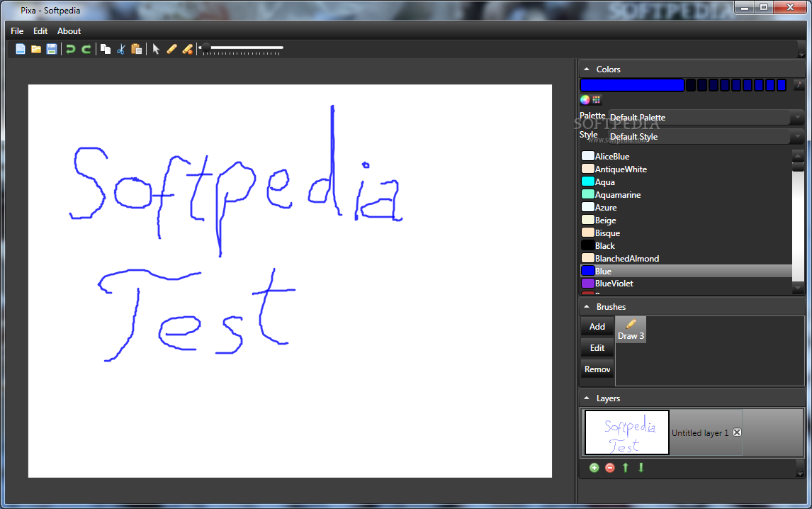Open the color wheel picker
Screen dimensions: 812x509
coord(585,99)
